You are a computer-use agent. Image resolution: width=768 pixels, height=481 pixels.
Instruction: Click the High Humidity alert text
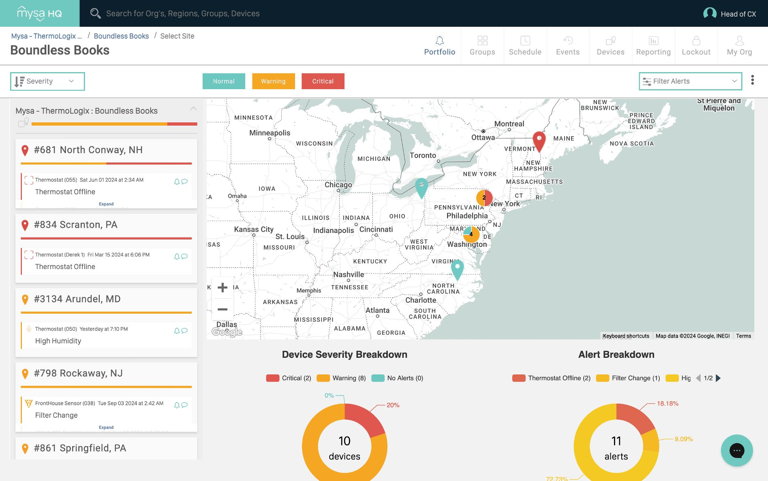pos(58,341)
